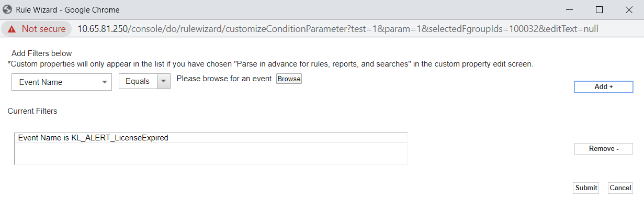Click the URL in the address bar
644x219 pixels.
point(337,29)
